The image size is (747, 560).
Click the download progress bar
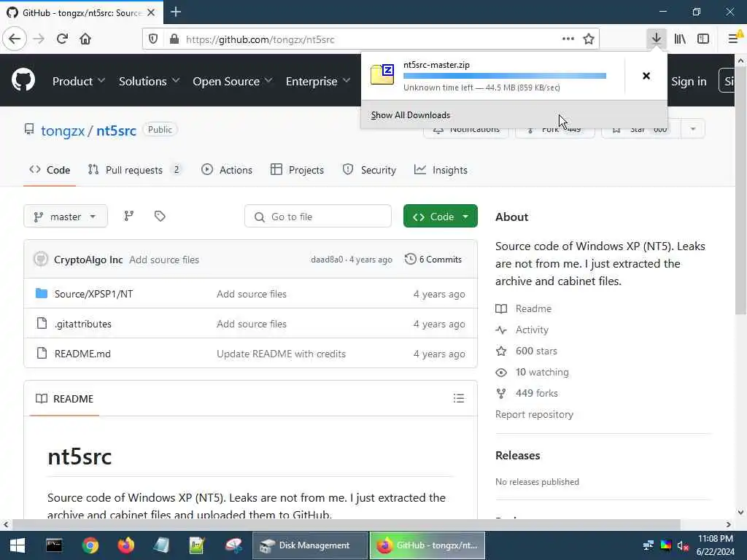505,76
